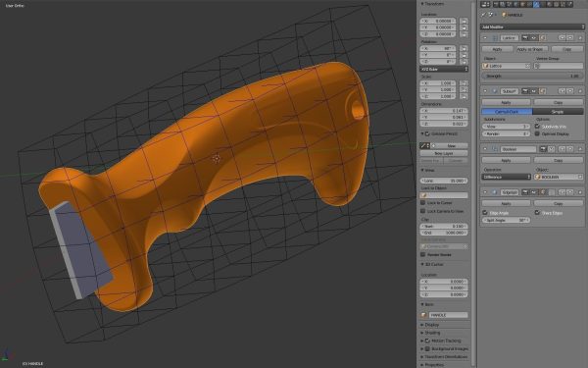This screenshot has height=368, width=588.
Task: Remove the EdgeSplit modifier
Action: pos(580,192)
